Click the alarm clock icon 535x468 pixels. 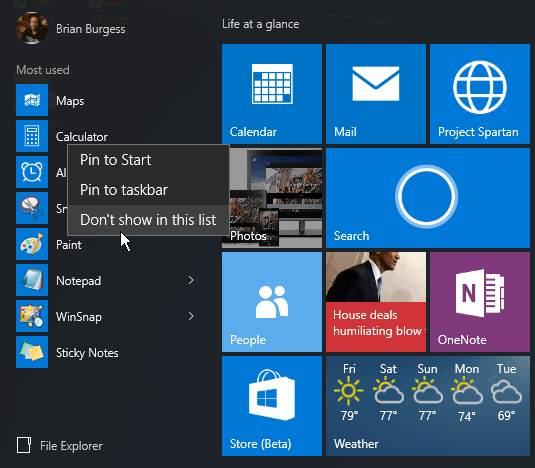click(32, 172)
